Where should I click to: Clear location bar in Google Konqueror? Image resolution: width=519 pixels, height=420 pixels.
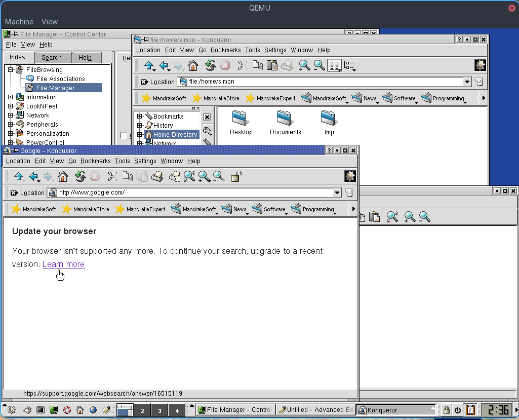pos(14,193)
